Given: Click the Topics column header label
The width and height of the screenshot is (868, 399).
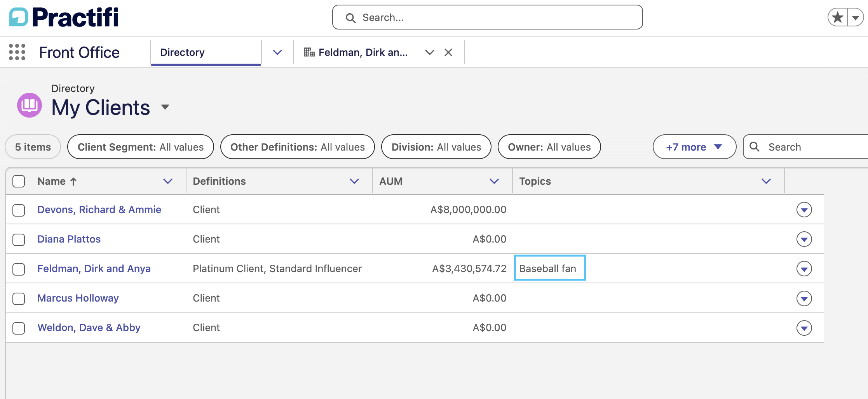Looking at the screenshot, I should click(x=535, y=181).
